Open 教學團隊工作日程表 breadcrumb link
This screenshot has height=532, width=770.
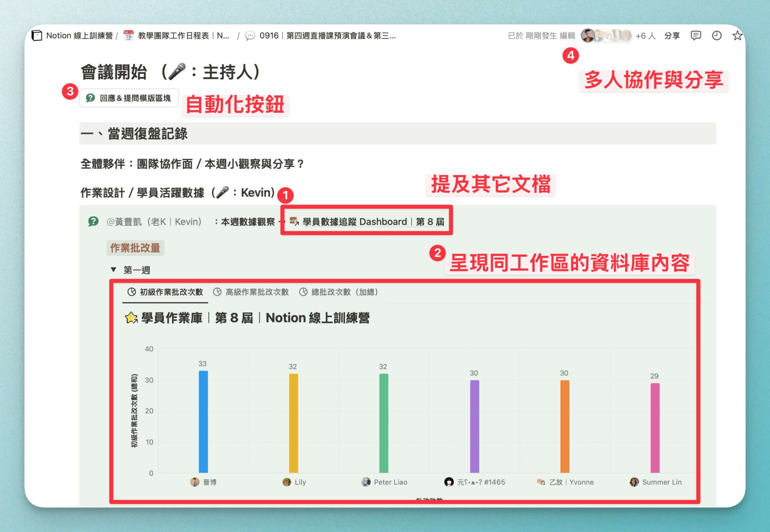(x=183, y=35)
